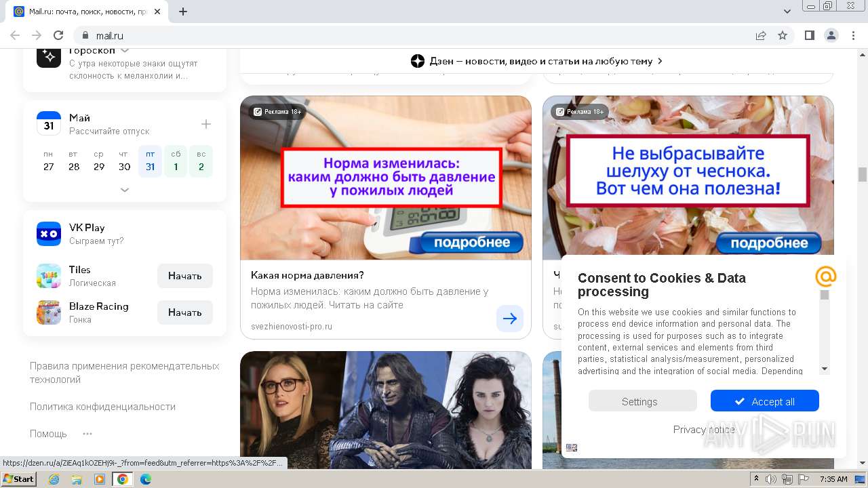
Task: Open the Какая норма давления? article title
Action: point(307,275)
